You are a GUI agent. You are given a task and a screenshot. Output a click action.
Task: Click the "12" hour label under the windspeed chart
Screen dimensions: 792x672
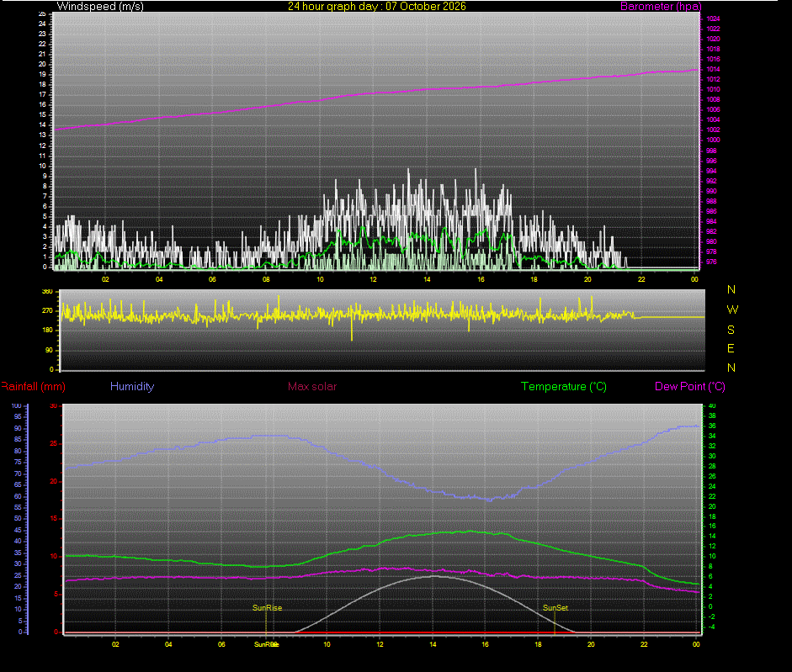pyautogui.click(x=373, y=279)
